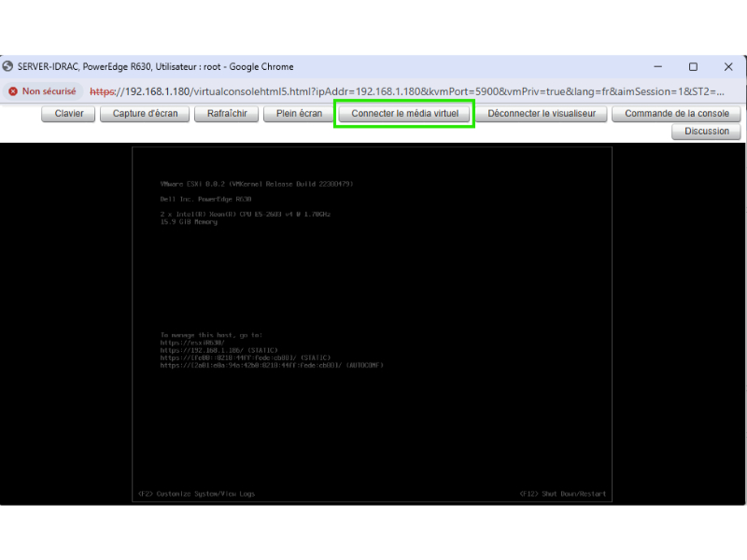Click the F12 Shut Down/Restart text
The image size is (747, 560).
pos(562,494)
